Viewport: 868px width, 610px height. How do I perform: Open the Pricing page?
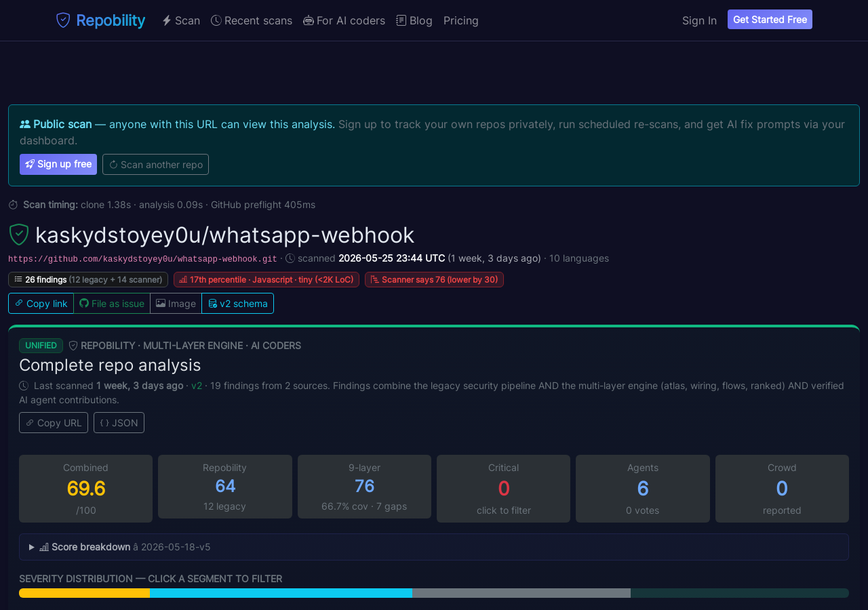tap(461, 20)
